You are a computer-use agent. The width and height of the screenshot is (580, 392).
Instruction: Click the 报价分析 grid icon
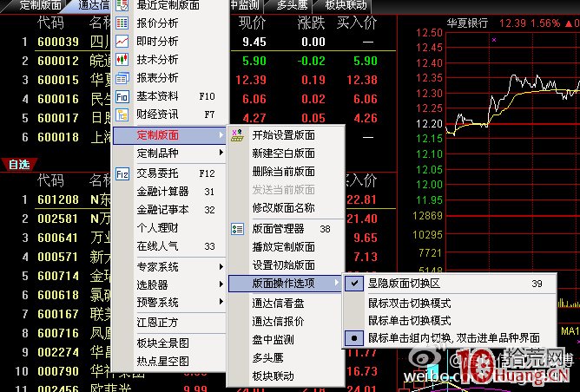[122, 23]
